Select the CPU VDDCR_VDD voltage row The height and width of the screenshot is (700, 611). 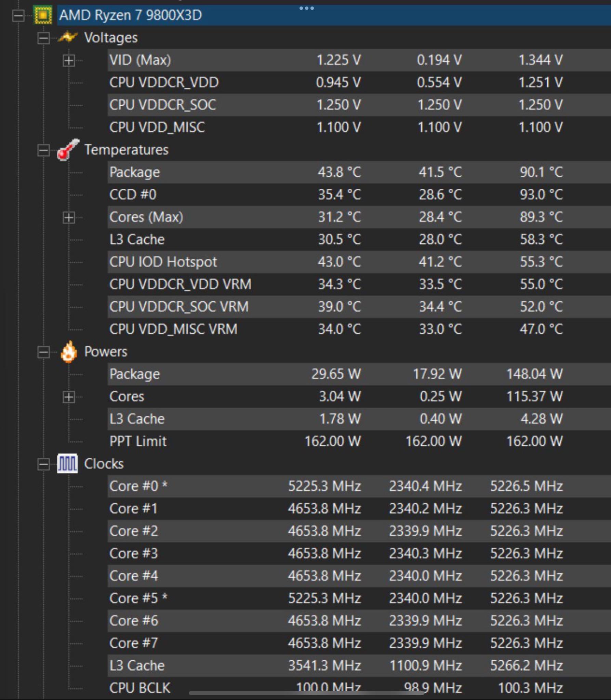(359, 82)
